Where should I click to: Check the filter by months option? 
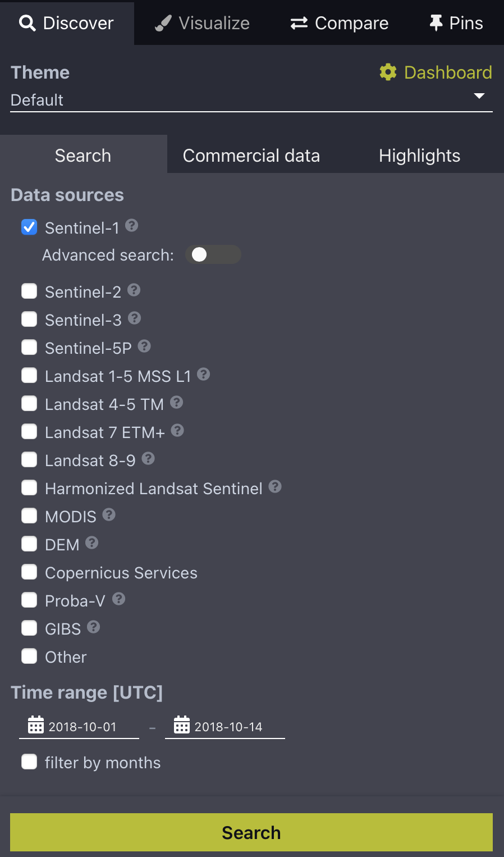(29, 762)
